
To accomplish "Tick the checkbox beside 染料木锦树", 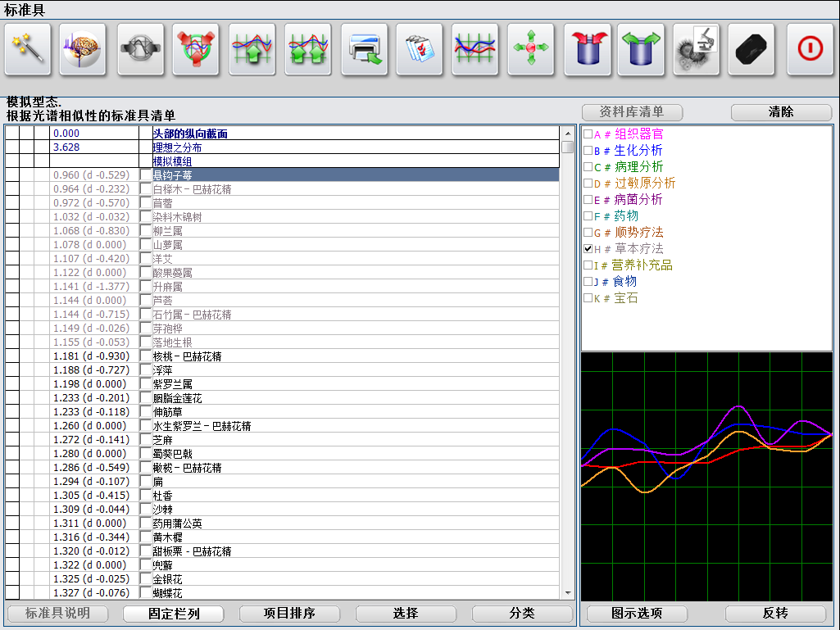I will 145,217.
